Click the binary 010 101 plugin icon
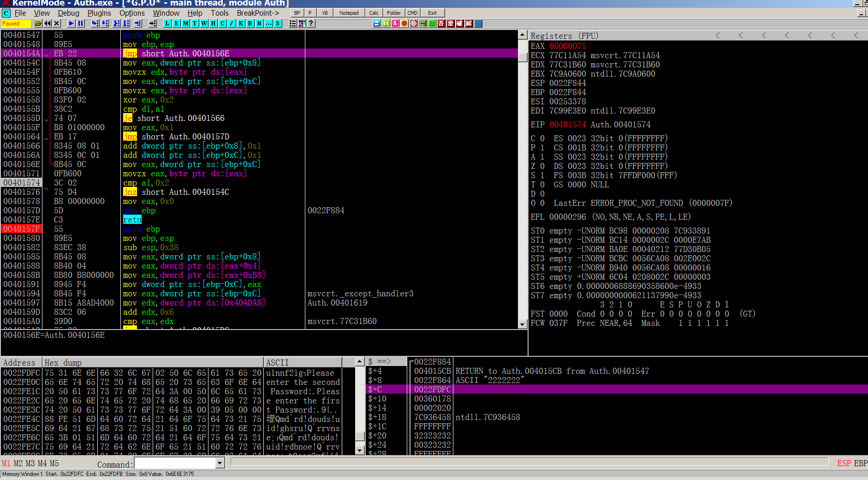The width and height of the screenshot is (868, 480). pos(422,24)
